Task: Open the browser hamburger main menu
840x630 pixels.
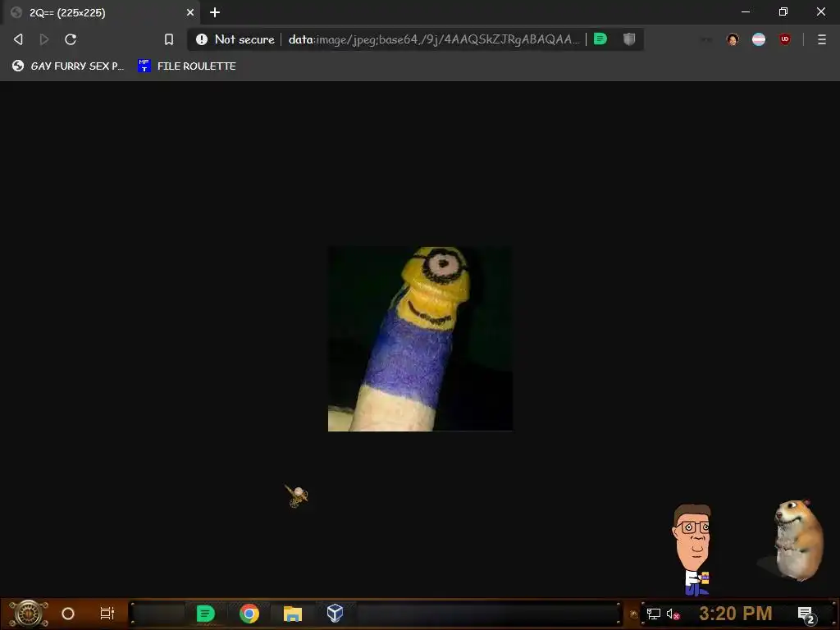Action: (x=822, y=39)
